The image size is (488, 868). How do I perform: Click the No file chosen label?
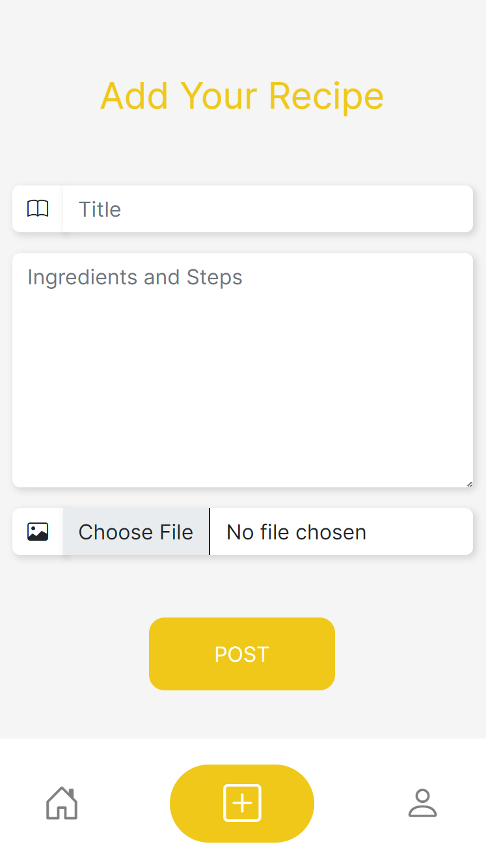pos(295,532)
